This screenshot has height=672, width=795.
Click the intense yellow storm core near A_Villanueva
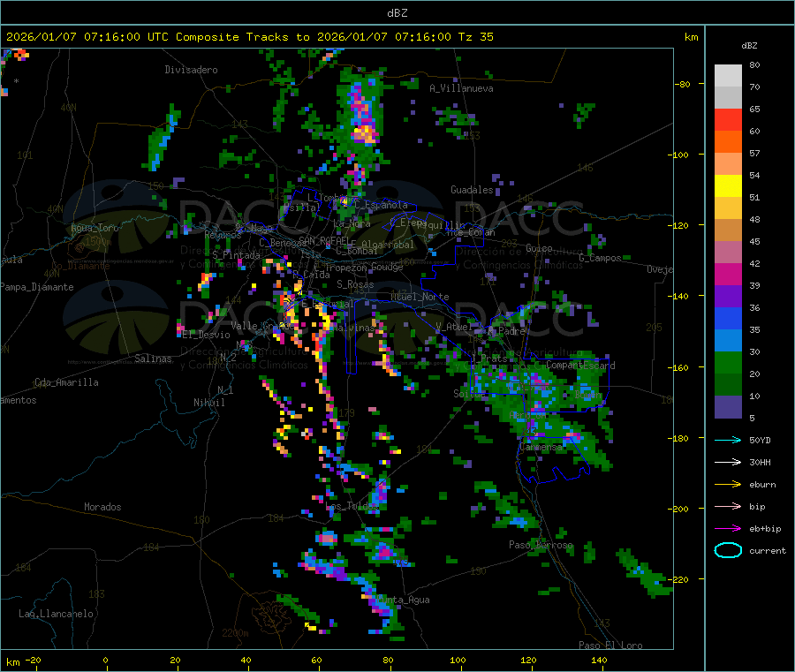[364, 134]
